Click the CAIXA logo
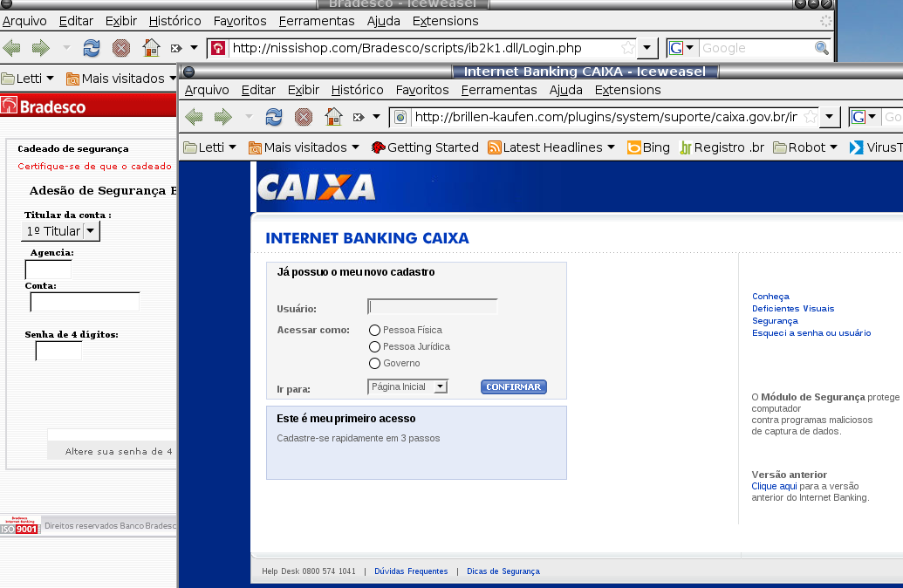This screenshot has height=588, width=903. point(316,188)
